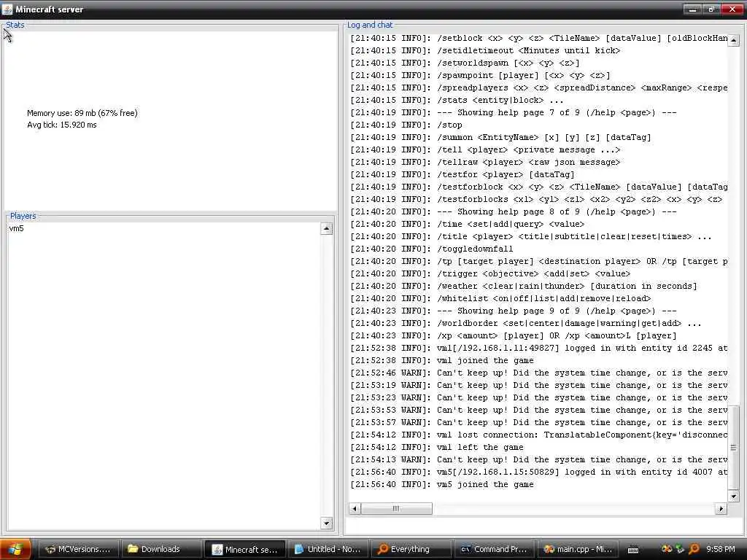The height and width of the screenshot is (560, 747).
Task: Click the /worldborder command log line
Action: pos(526,323)
